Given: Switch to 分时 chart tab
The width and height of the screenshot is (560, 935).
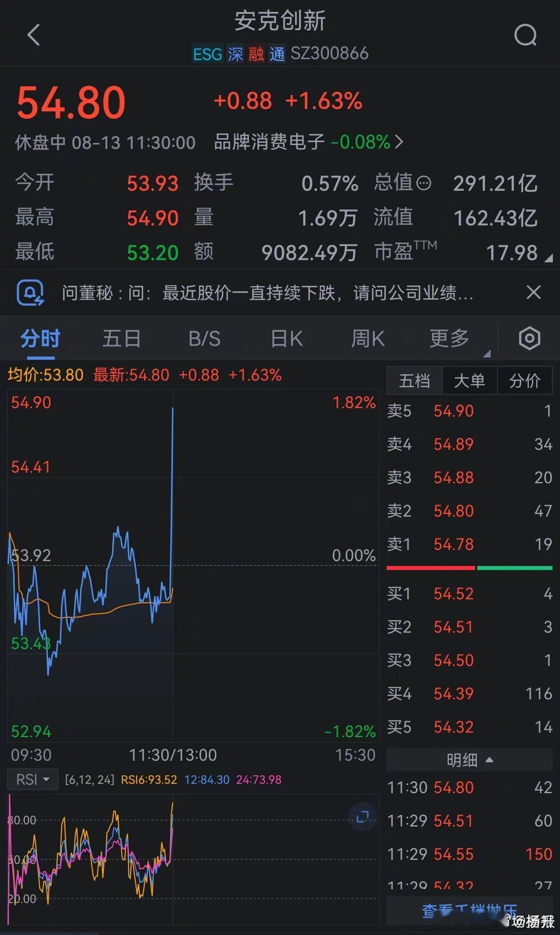Looking at the screenshot, I should (40, 338).
